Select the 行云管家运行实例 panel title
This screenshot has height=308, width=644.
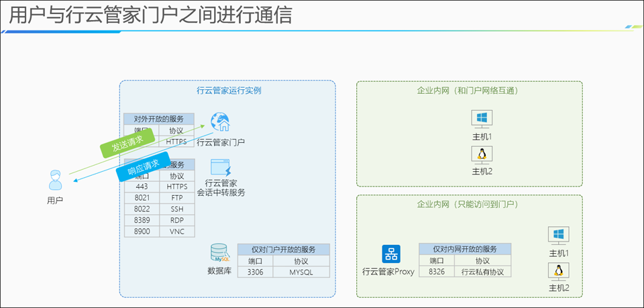pyautogui.click(x=228, y=89)
